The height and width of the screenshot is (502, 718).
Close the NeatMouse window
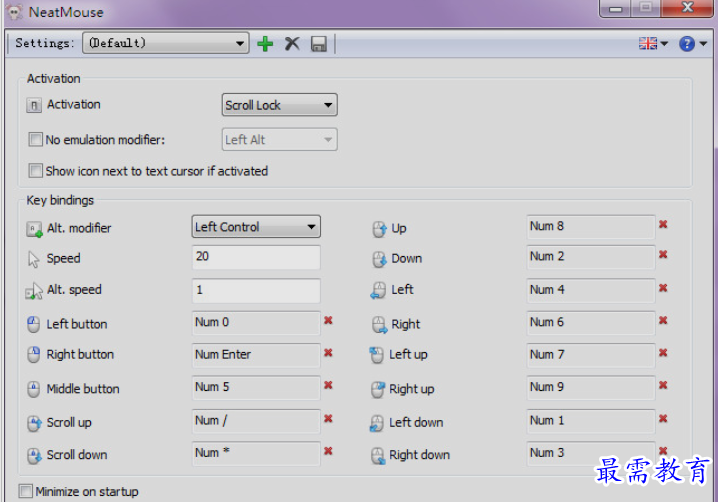click(x=687, y=8)
